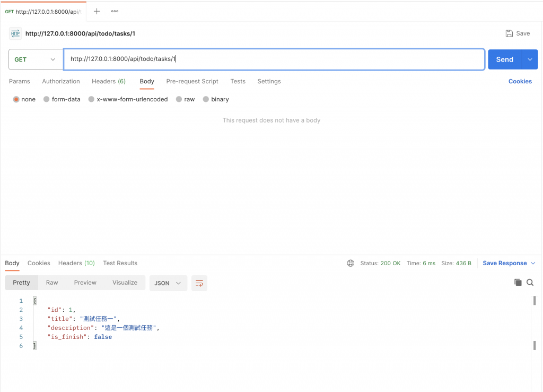This screenshot has height=392, width=543.
Task: Switch response to Visualize view
Action: (125, 283)
